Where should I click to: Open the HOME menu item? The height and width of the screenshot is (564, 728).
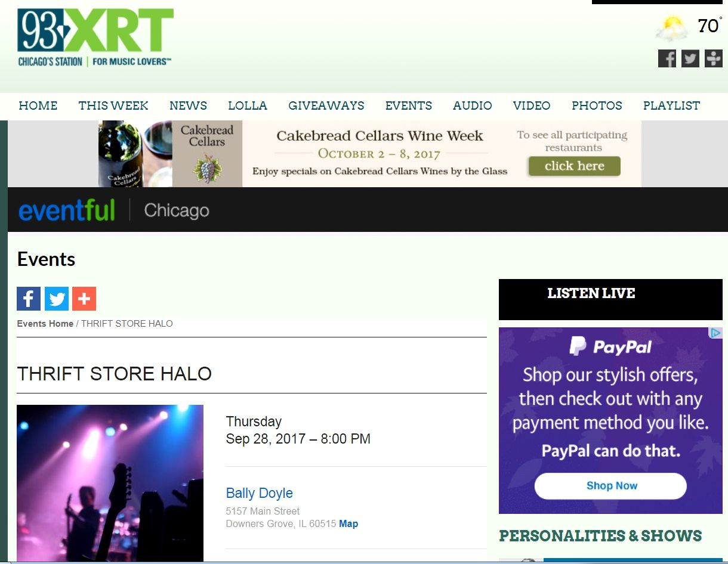click(x=38, y=106)
